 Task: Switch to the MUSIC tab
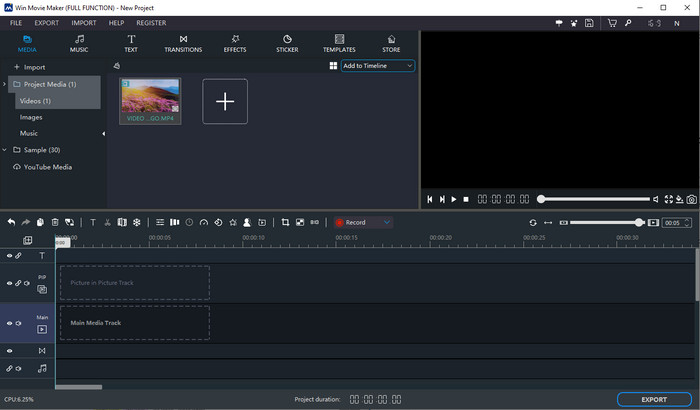(79, 44)
